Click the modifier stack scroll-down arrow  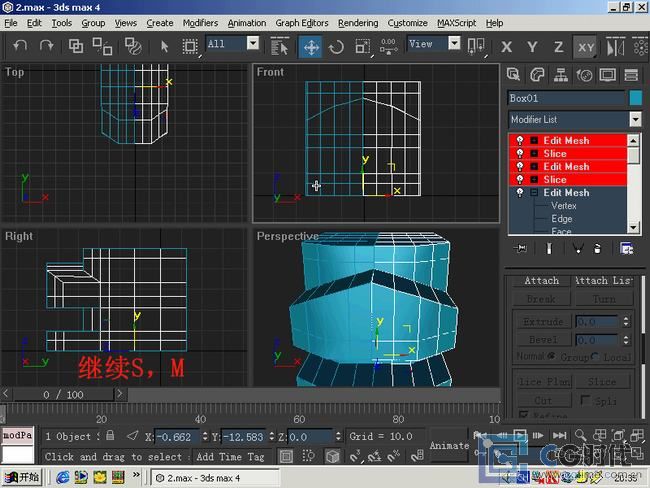pos(633,228)
